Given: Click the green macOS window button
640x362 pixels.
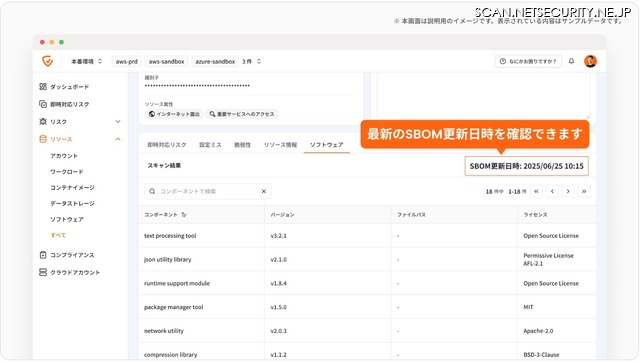Looking at the screenshot, I should pyautogui.click(x=61, y=42).
